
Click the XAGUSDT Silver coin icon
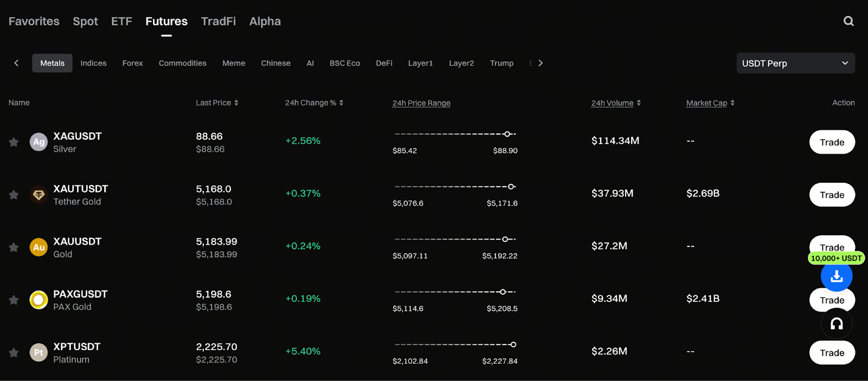pyautogui.click(x=39, y=142)
